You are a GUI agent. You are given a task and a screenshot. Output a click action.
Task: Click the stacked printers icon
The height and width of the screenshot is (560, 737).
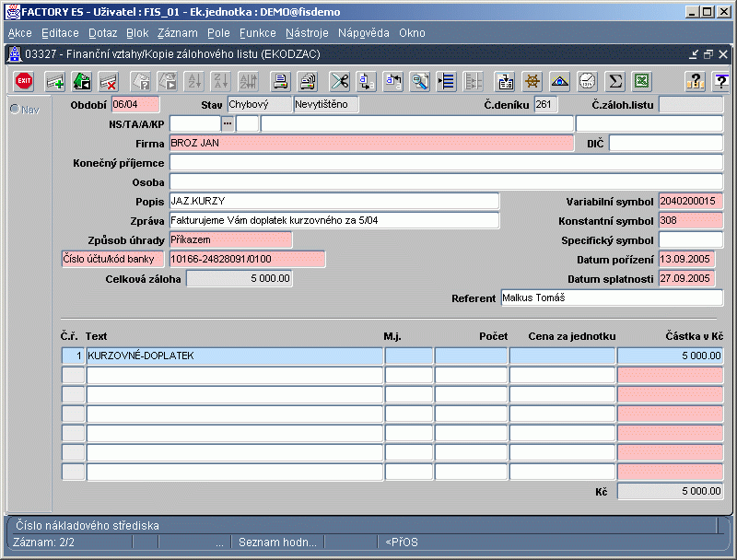click(x=308, y=81)
